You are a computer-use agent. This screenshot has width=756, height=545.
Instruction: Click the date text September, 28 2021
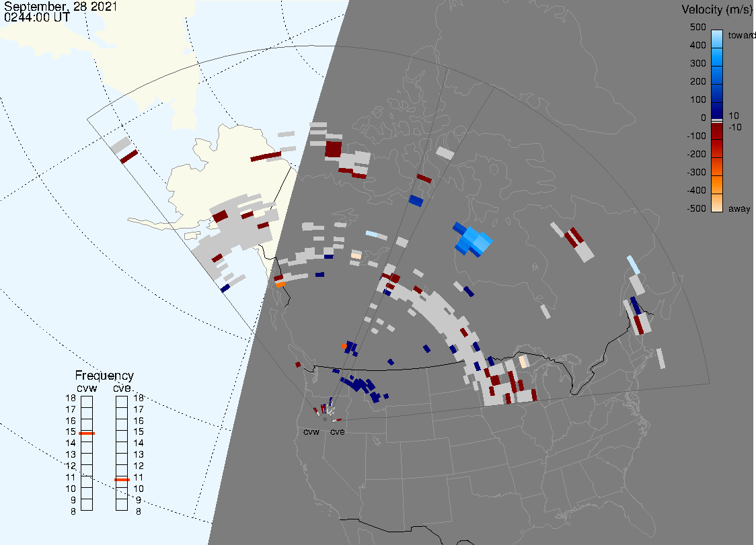click(x=61, y=6)
